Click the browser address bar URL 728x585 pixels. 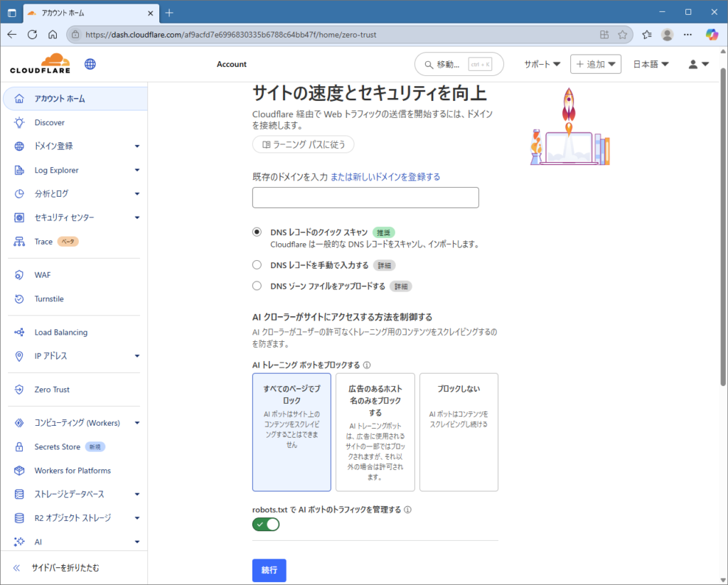[x=231, y=34]
